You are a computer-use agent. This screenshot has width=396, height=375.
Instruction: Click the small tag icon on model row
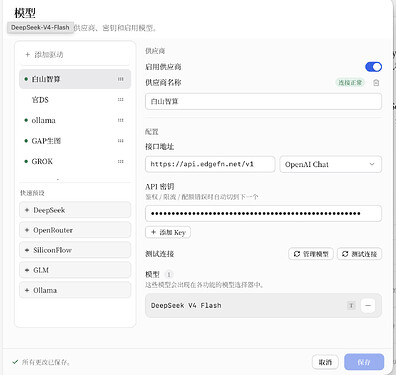tap(351, 305)
